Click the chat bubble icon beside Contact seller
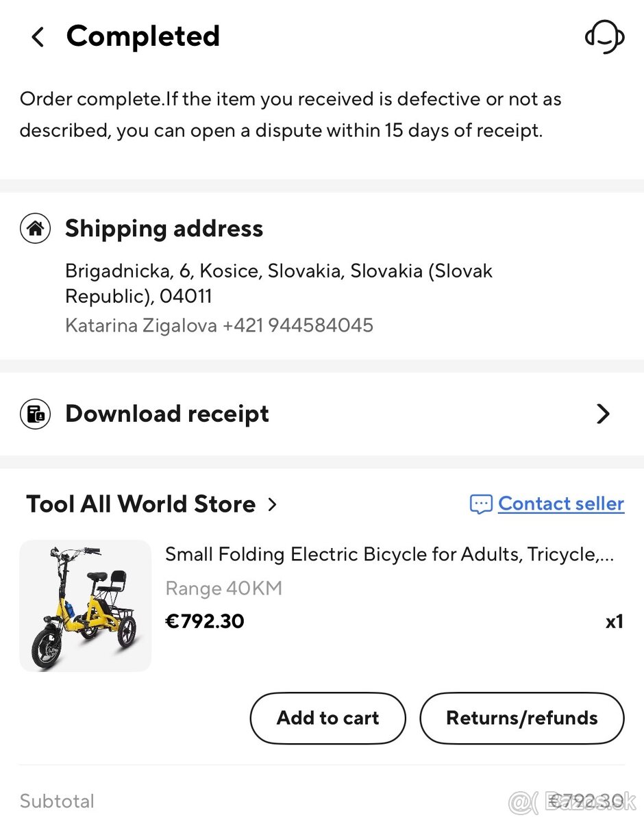 click(x=480, y=505)
